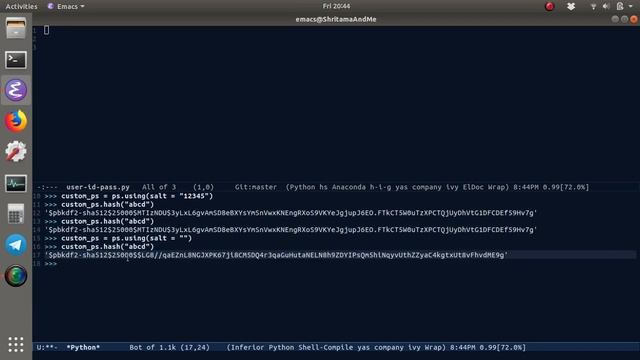Open the Dropbox tray icon
This screenshot has width=640, height=360.
(571, 6)
